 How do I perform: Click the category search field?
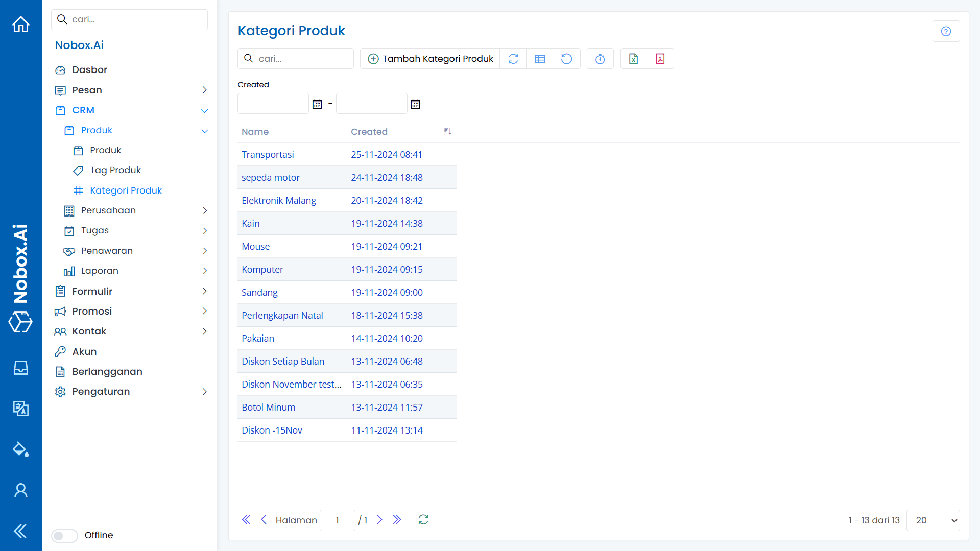[x=301, y=59]
